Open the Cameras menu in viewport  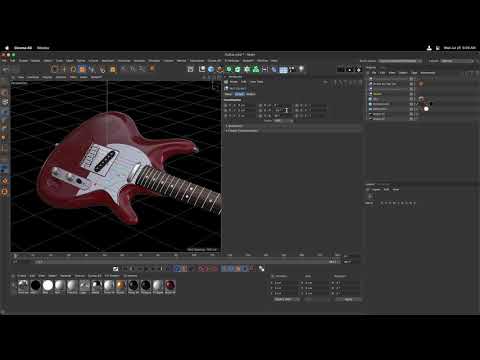pyautogui.click(x=33, y=77)
